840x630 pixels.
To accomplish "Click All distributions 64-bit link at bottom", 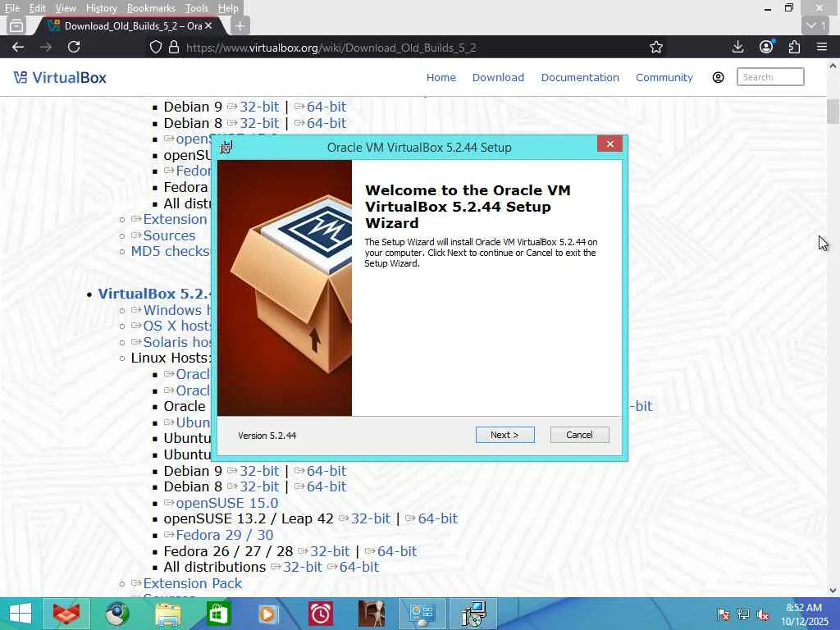I will (x=359, y=567).
